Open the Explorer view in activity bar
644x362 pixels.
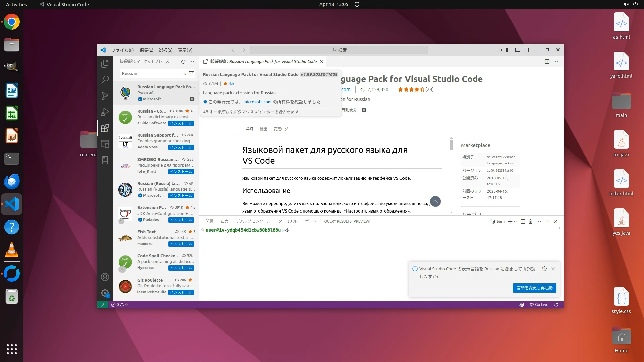[x=105, y=64]
